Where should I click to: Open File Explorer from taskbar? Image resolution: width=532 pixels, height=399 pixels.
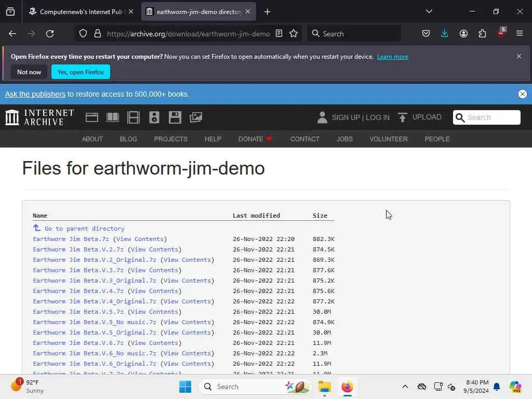pyautogui.click(x=324, y=387)
